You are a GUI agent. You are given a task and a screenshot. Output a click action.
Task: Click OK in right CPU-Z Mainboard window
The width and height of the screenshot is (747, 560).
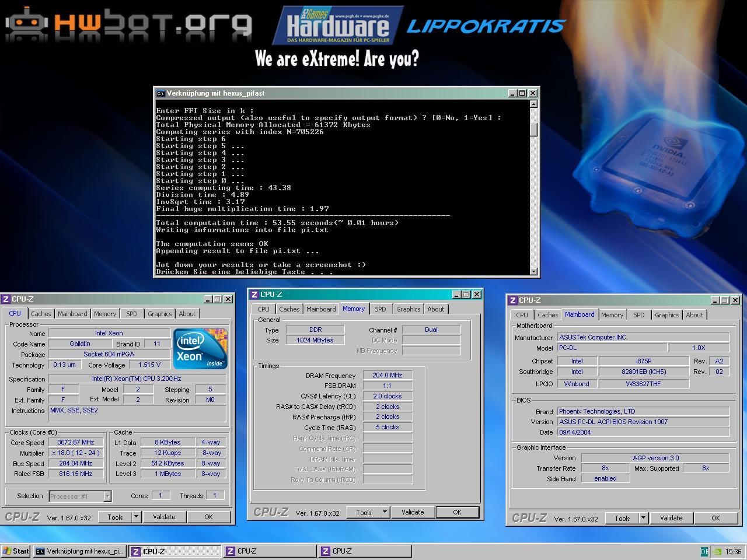(x=715, y=518)
